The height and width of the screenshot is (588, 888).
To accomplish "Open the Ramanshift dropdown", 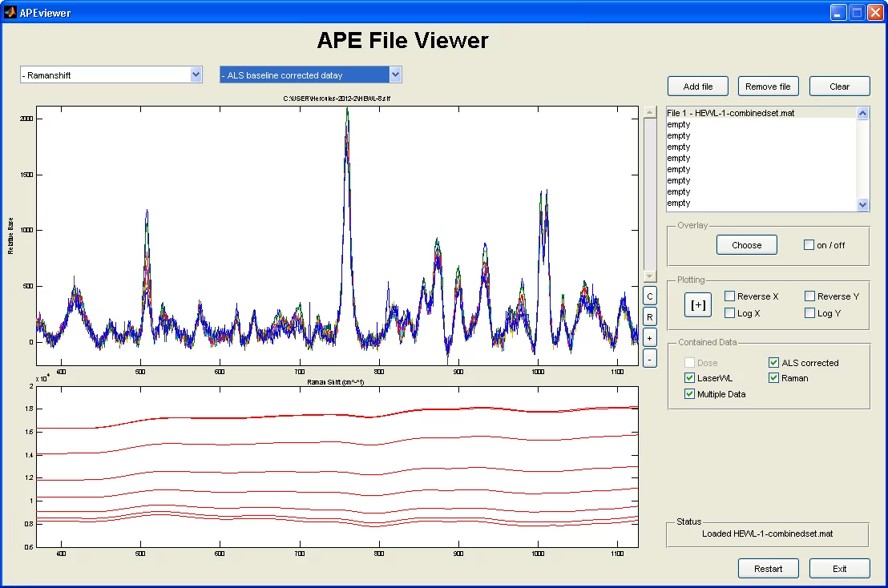I will tap(111, 75).
